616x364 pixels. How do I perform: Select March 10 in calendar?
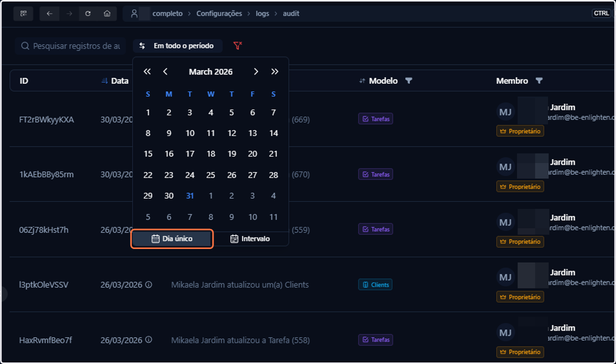click(190, 133)
